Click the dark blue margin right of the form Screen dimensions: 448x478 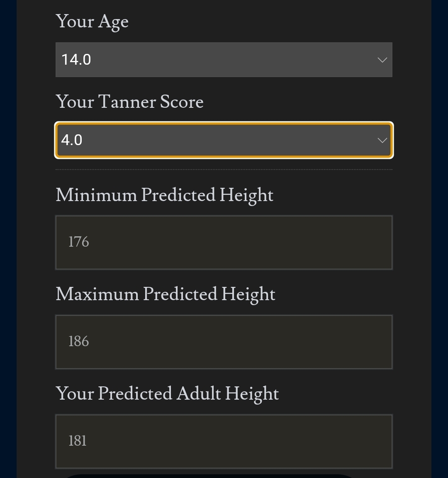[x=440, y=239]
